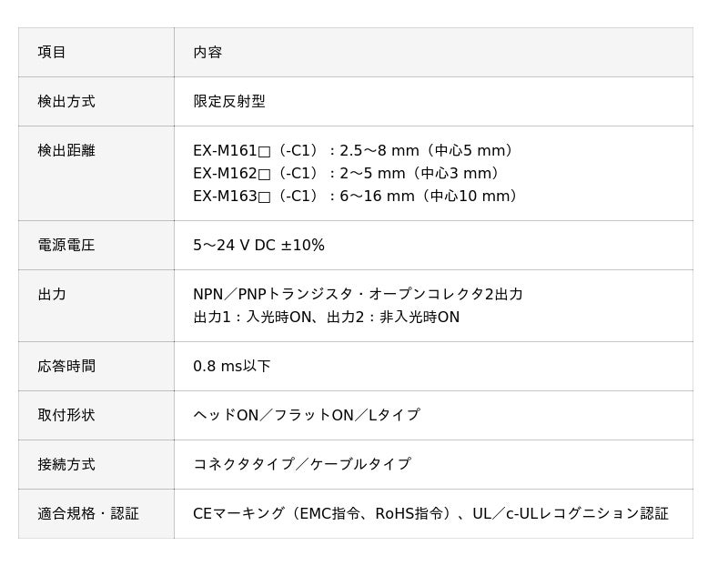Image resolution: width=728 pixels, height=566 pixels.
Task: Select the 接続方式 row label
Action: [x=66, y=464]
